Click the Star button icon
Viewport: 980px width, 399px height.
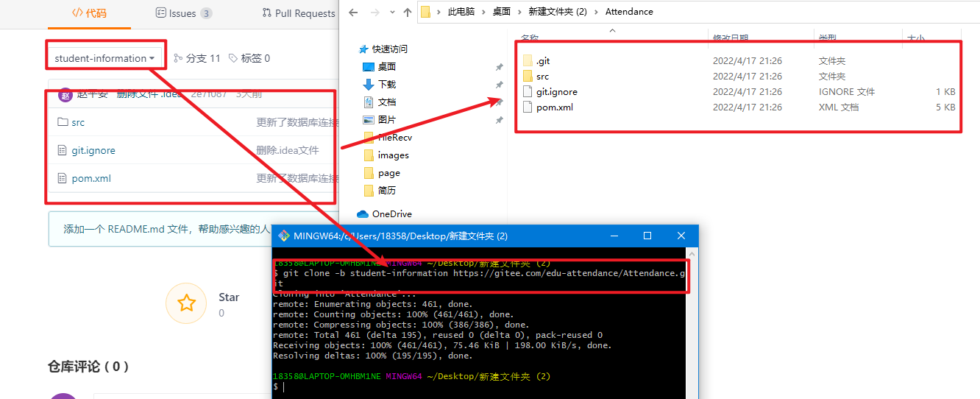[187, 303]
